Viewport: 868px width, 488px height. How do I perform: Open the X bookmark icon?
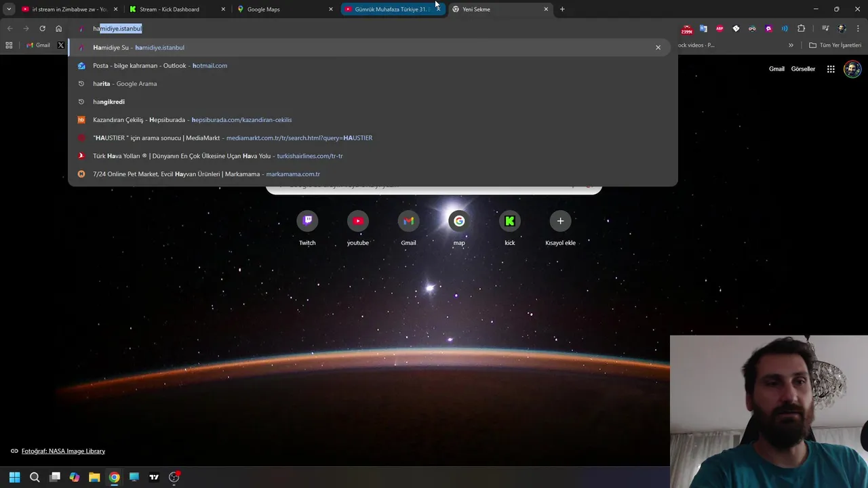61,45
